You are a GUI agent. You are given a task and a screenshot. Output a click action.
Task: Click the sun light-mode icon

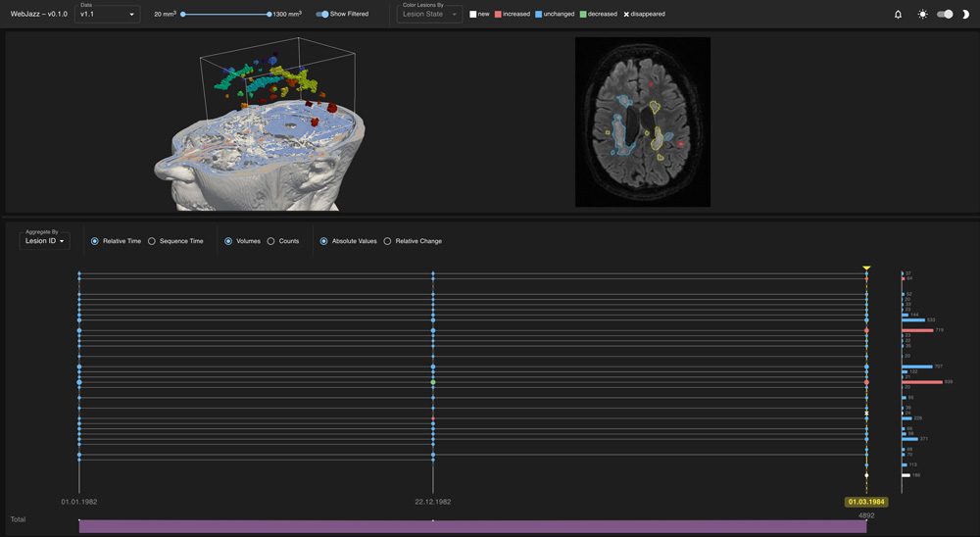922,15
